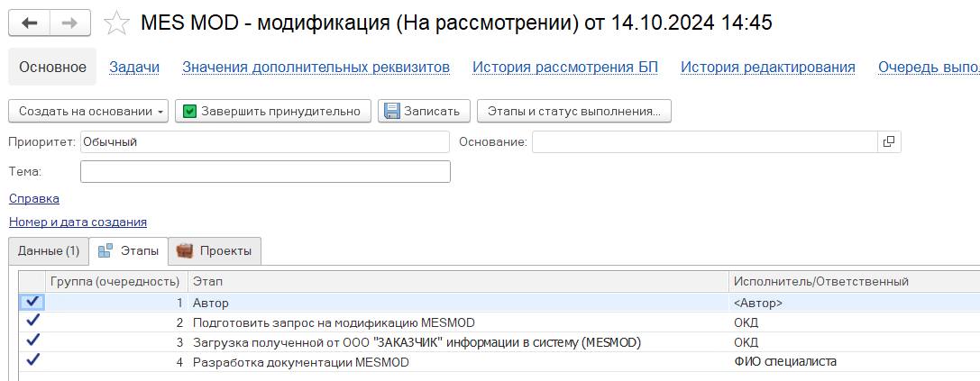Click the Приоритет field showing Обычный
The image size is (980, 381).
(x=265, y=141)
